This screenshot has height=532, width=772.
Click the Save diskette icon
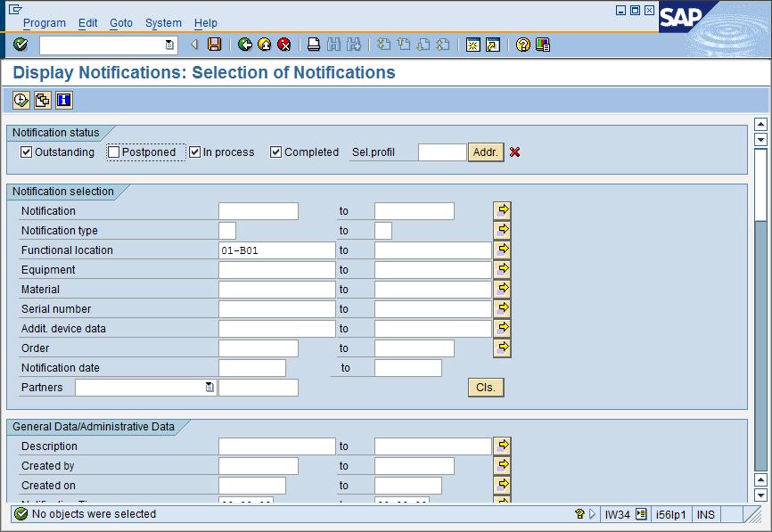pos(214,45)
